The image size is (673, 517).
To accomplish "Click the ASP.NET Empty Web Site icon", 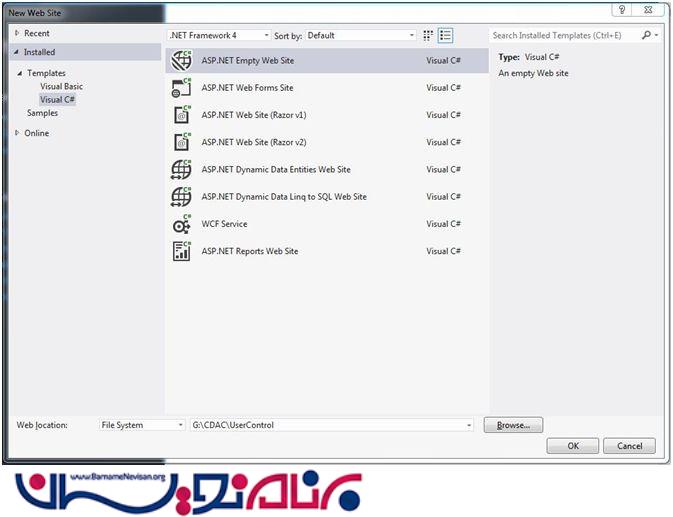I will [x=181, y=61].
